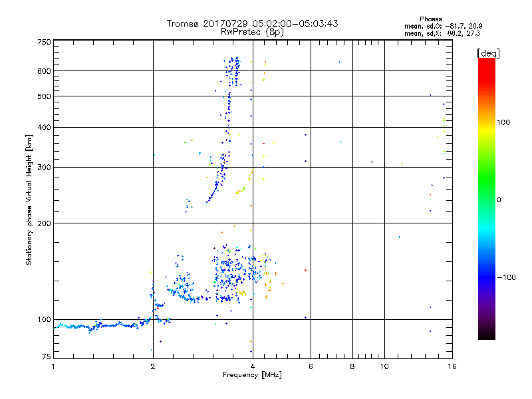The image size is (532, 399).
Task: Click the black bottom end of the colorbar
Action: (487, 334)
